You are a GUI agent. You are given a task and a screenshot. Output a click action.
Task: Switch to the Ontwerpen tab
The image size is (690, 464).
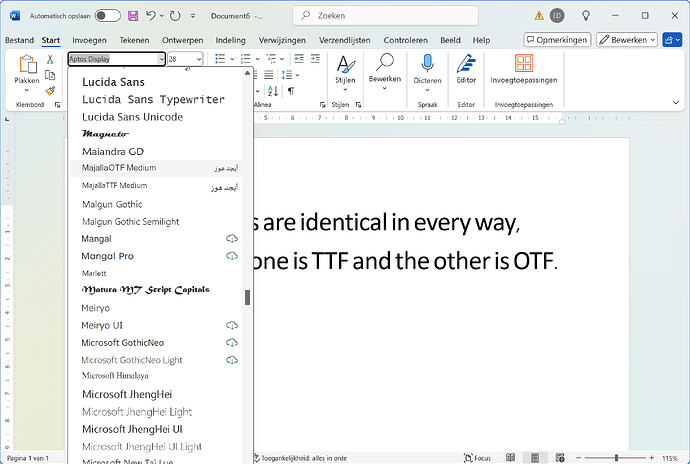(x=183, y=40)
